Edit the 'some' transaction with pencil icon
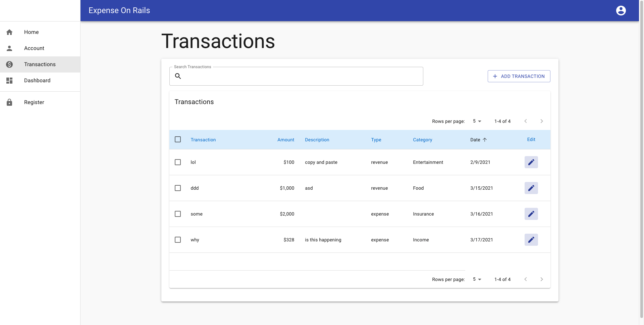 click(531, 214)
